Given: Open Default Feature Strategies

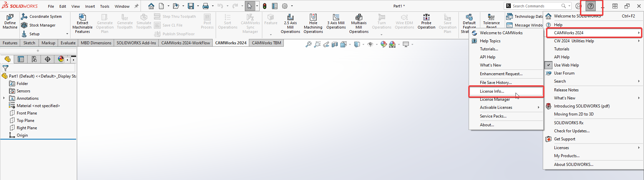Looking at the screenshot, I should point(469,24).
